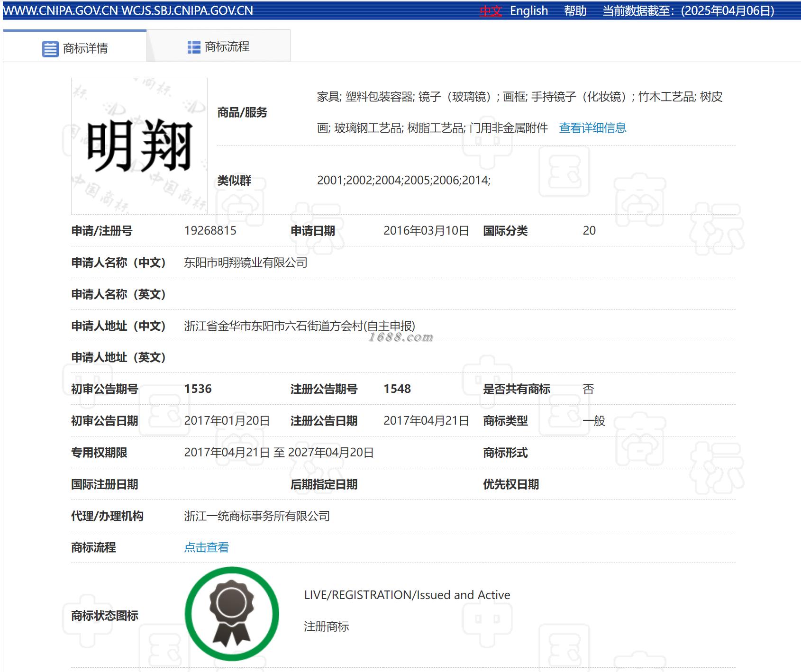This screenshot has width=801, height=672.
Task: Select 中文 language option
Action: [x=491, y=11]
